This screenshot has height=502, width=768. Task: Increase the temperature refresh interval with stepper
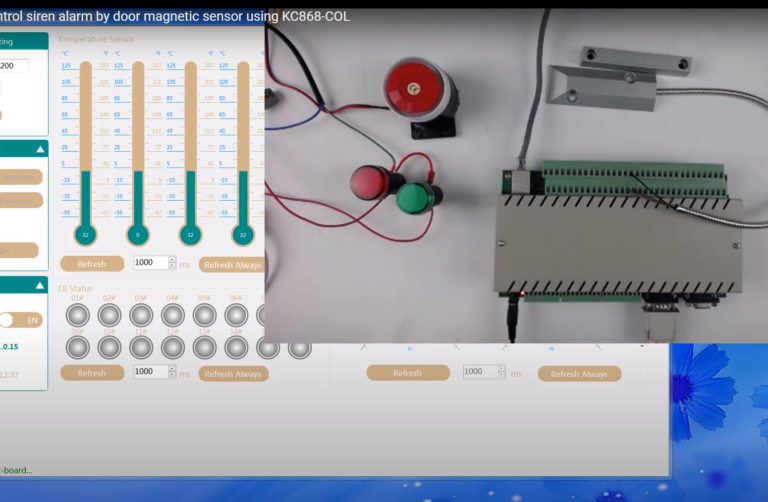pos(172,260)
